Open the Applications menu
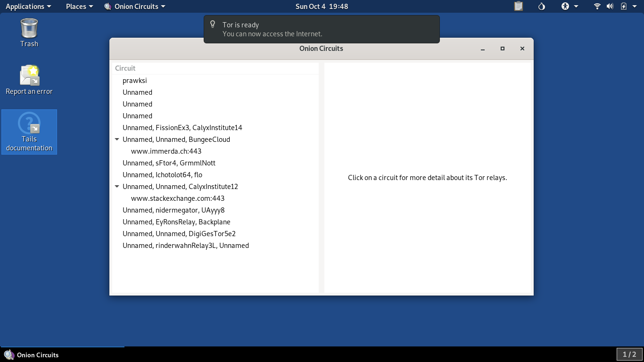The height and width of the screenshot is (362, 644). (28, 6)
